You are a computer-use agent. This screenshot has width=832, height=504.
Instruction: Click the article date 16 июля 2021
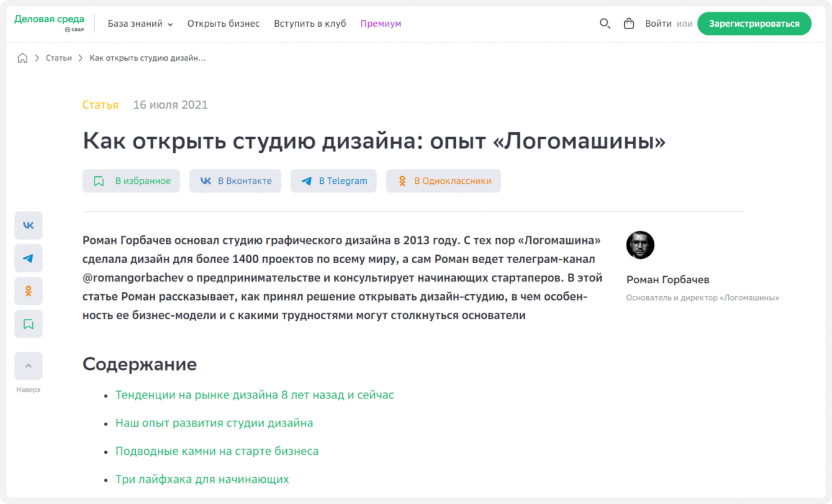[171, 105]
